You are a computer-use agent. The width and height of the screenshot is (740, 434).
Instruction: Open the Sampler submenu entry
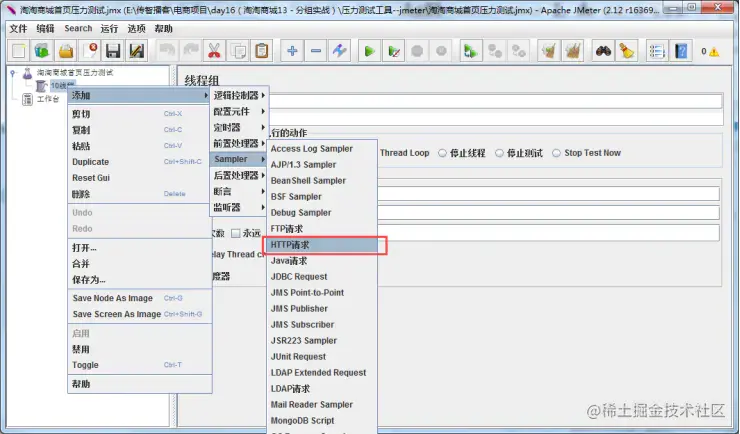pyautogui.click(x=239, y=159)
